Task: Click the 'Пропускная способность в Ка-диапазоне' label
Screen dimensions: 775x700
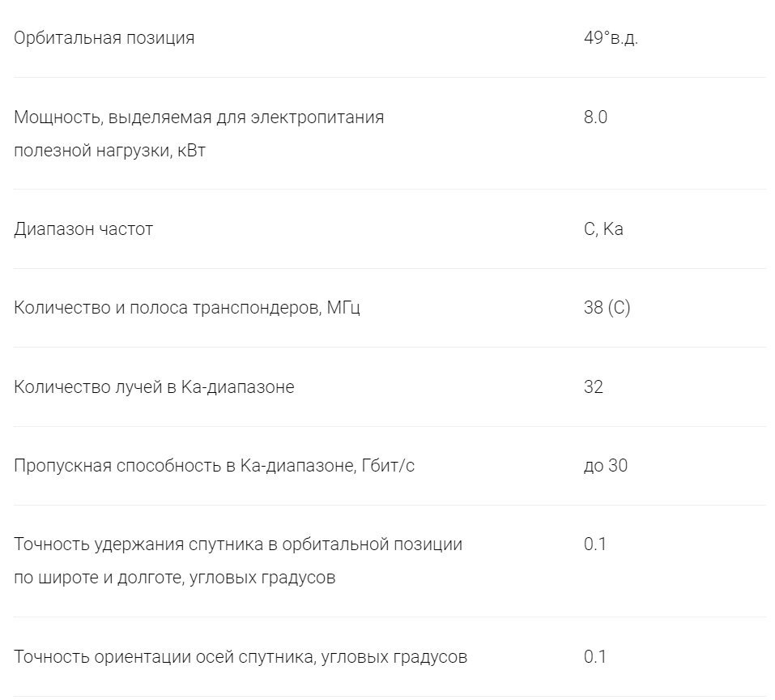Action: coord(182,466)
